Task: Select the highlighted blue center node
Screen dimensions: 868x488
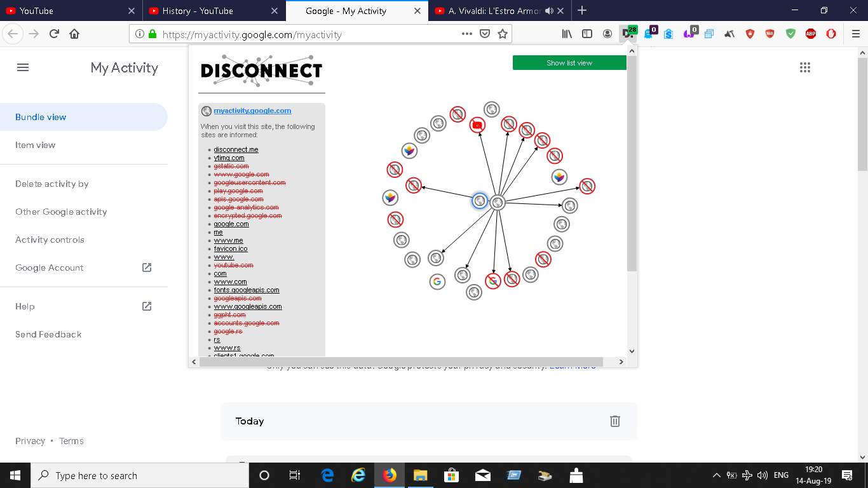Action: click(x=480, y=201)
